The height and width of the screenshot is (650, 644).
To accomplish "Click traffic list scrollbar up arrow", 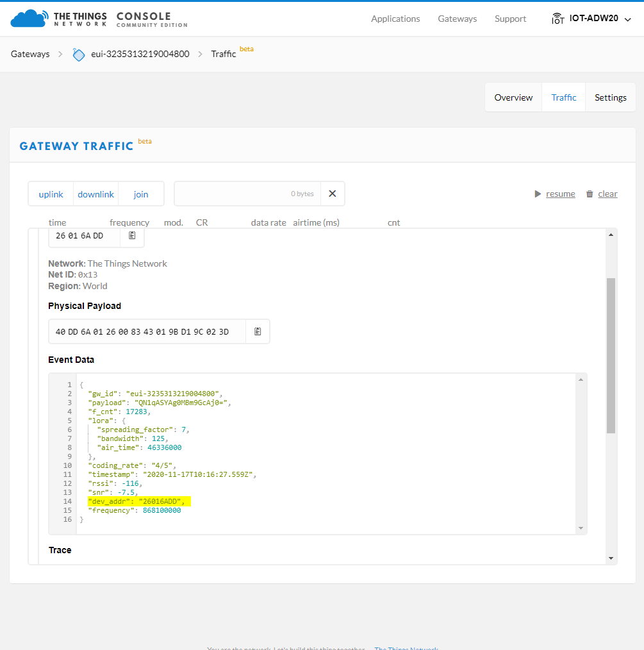I will point(611,235).
